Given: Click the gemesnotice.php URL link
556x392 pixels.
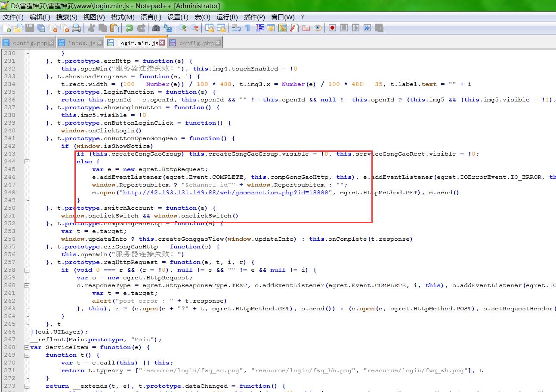Looking at the screenshot, I should click(x=226, y=193).
